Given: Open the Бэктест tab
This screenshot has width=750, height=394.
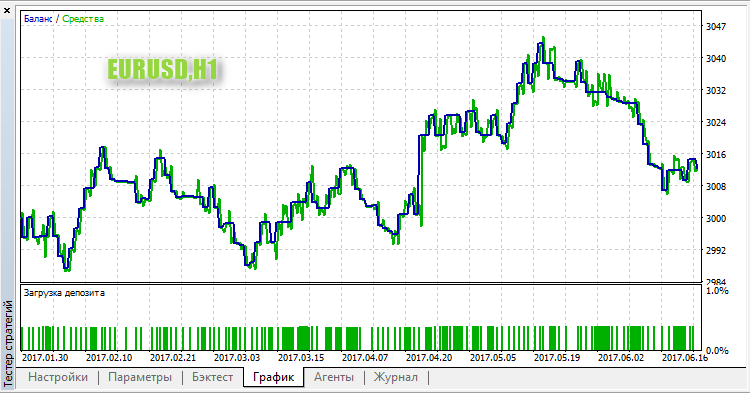Looking at the screenshot, I should (212, 377).
